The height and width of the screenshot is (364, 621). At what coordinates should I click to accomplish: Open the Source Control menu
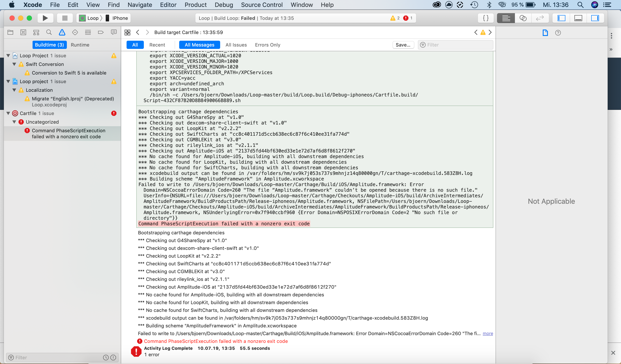(x=262, y=5)
